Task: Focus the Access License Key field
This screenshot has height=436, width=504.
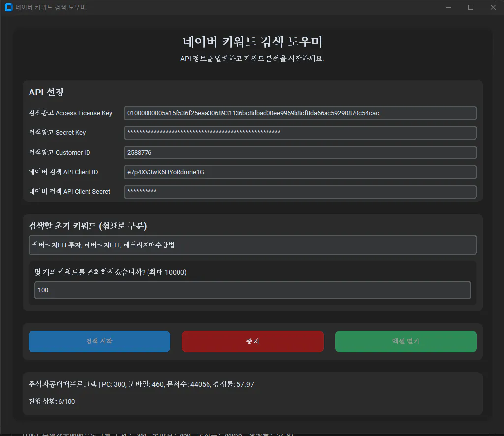Action: (x=300, y=113)
